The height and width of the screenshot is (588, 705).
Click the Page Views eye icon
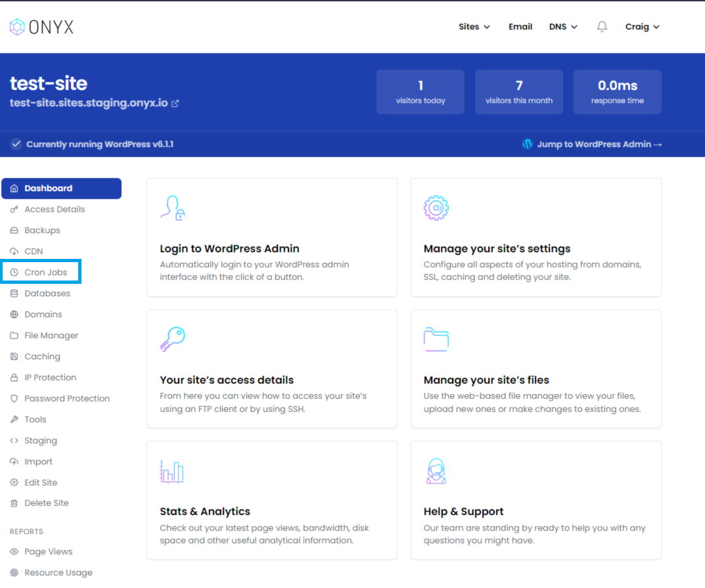pyautogui.click(x=14, y=552)
